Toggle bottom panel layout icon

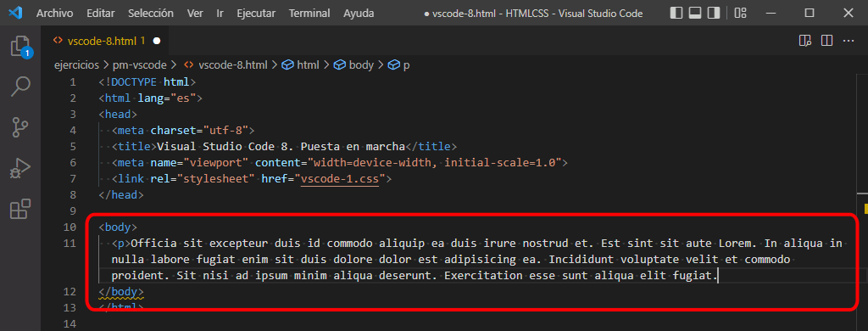695,13
